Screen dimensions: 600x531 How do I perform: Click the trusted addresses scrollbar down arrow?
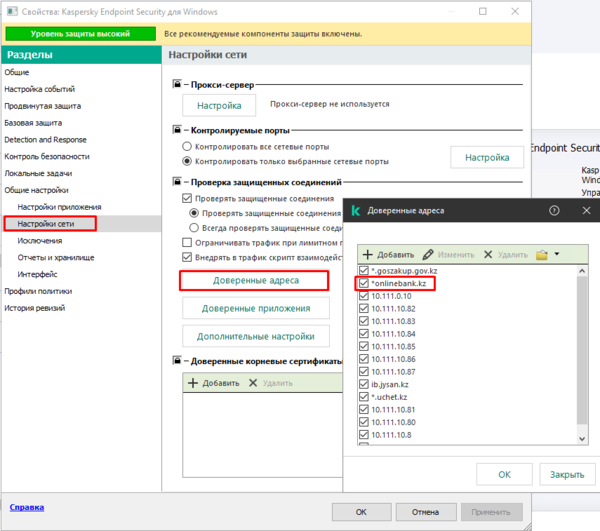(x=582, y=439)
